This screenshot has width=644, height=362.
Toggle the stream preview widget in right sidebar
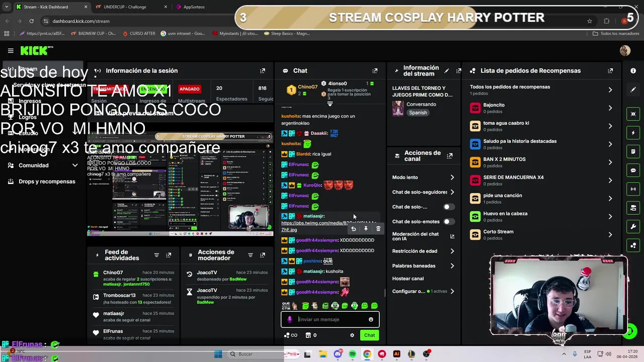(x=633, y=114)
